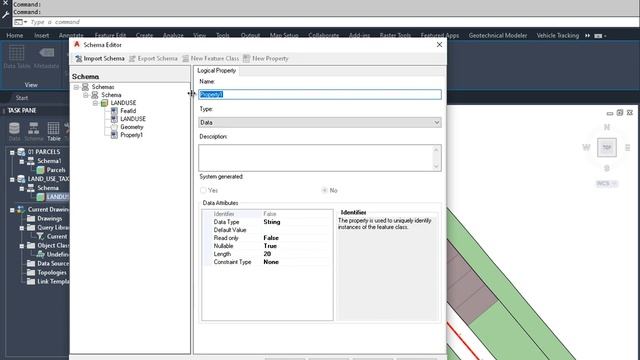Image resolution: width=640 pixels, height=360 pixels.
Task: Click Import Schema in Schema Editor toolbar
Action: tap(100, 58)
